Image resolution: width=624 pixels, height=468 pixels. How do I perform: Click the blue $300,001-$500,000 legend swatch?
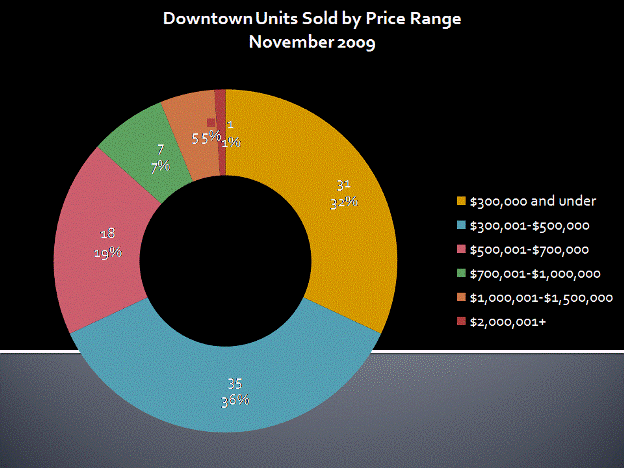point(461,225)
